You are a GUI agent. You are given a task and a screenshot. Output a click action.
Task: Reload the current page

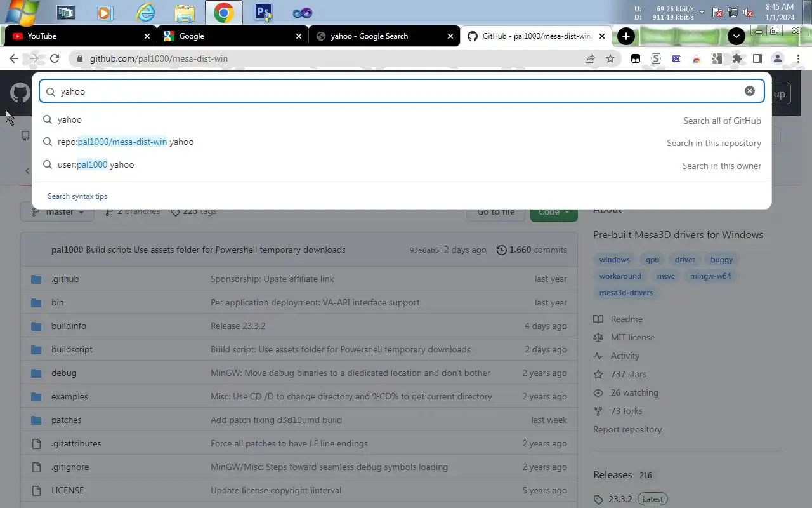pos(55,58)
